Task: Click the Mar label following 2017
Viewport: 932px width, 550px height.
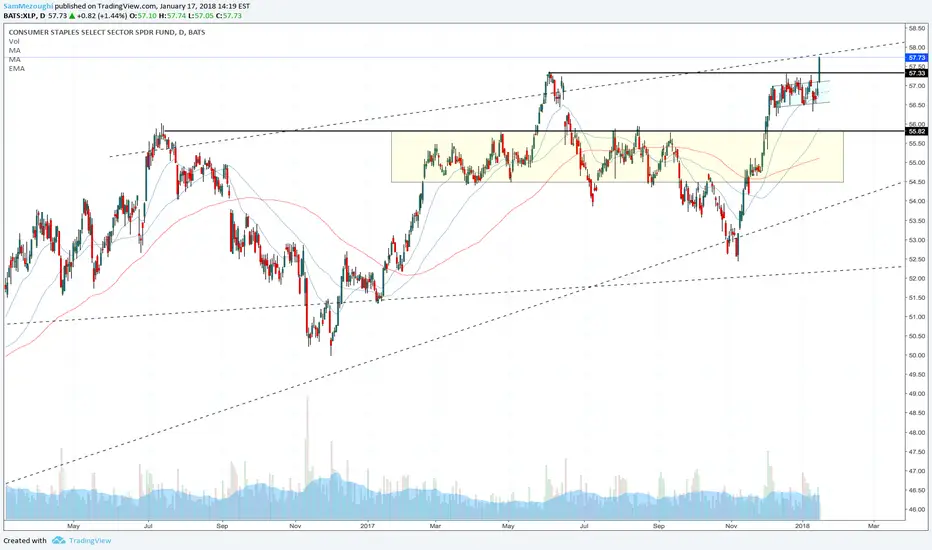Action: click(435, 526)
